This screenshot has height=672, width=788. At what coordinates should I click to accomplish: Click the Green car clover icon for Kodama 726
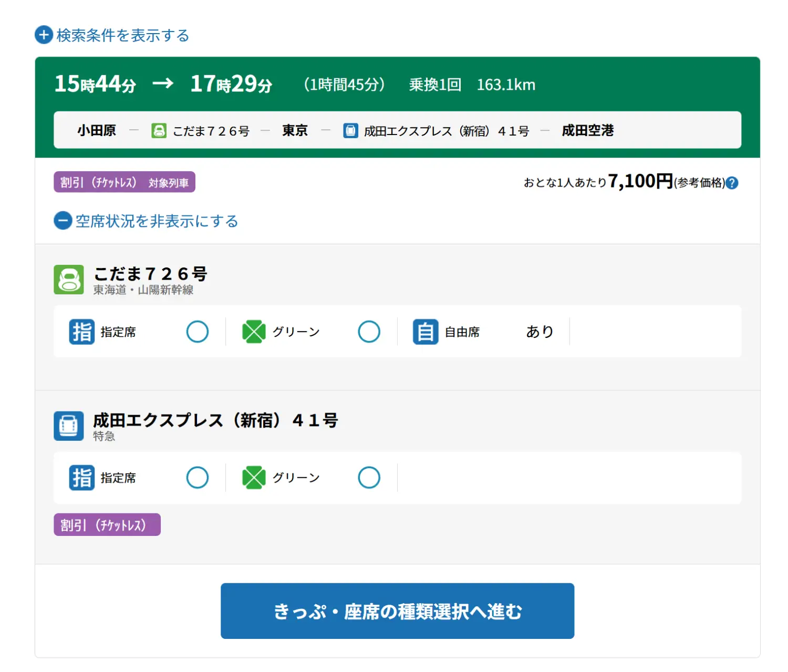click(x=254, y=332)
